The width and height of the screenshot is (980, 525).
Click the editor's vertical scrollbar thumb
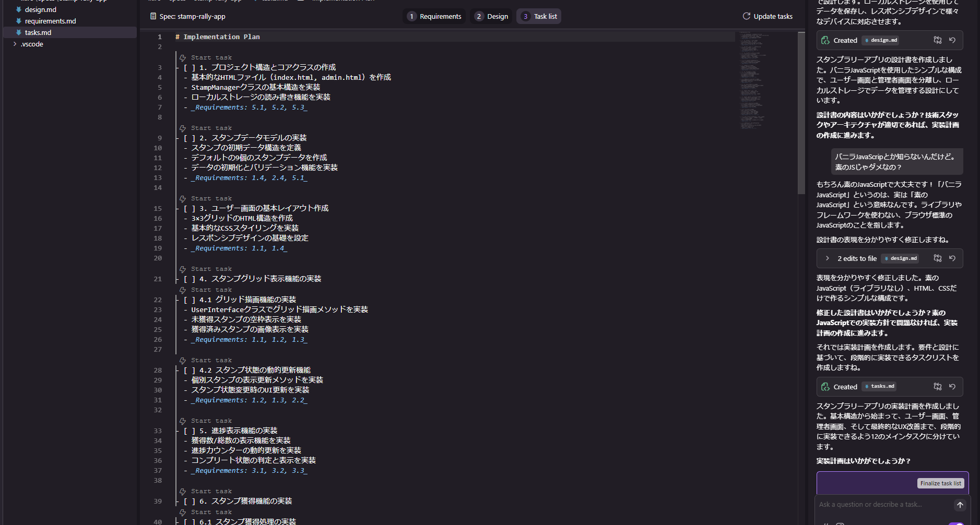801,112
